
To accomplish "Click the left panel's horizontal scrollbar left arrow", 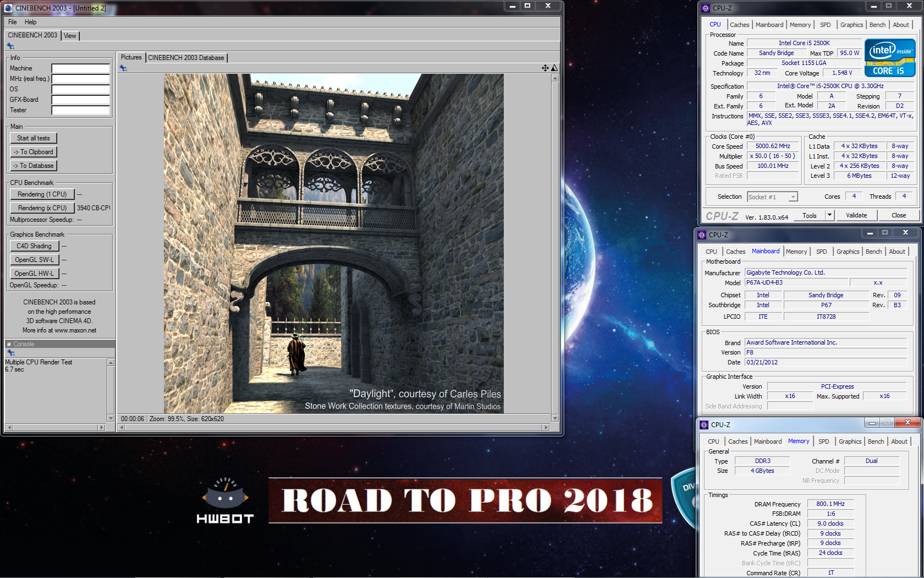I will coord(9,427).
